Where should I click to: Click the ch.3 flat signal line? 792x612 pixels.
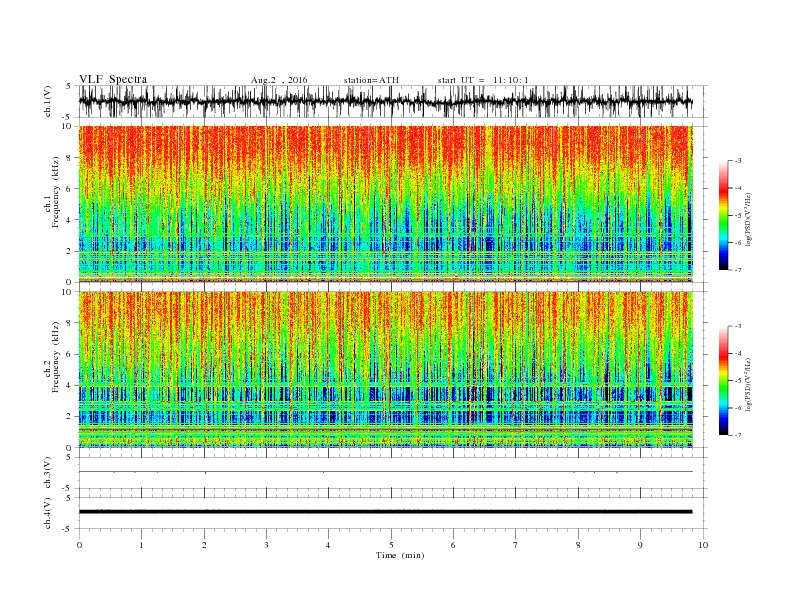tap(385, 472)
